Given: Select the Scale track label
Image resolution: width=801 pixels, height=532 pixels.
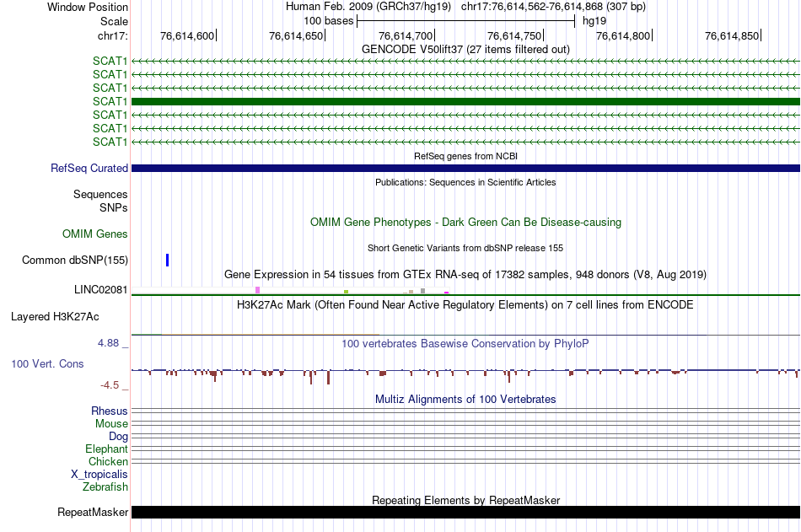Looking at the screenshot, I should pos(114,21).
